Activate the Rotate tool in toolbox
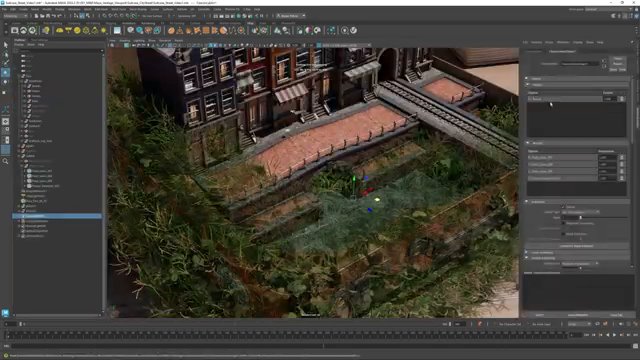Viewport: 640px width, 360px height. click(x=5, y=82)
